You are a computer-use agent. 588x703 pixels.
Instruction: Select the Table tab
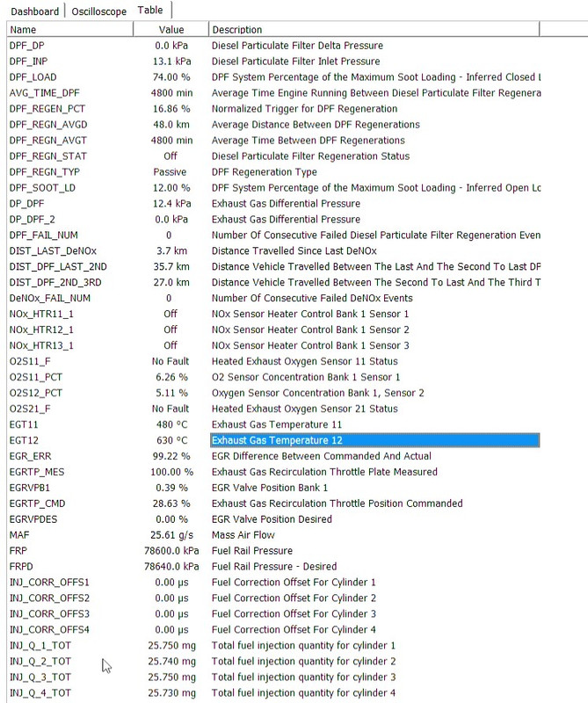point(150,11)
